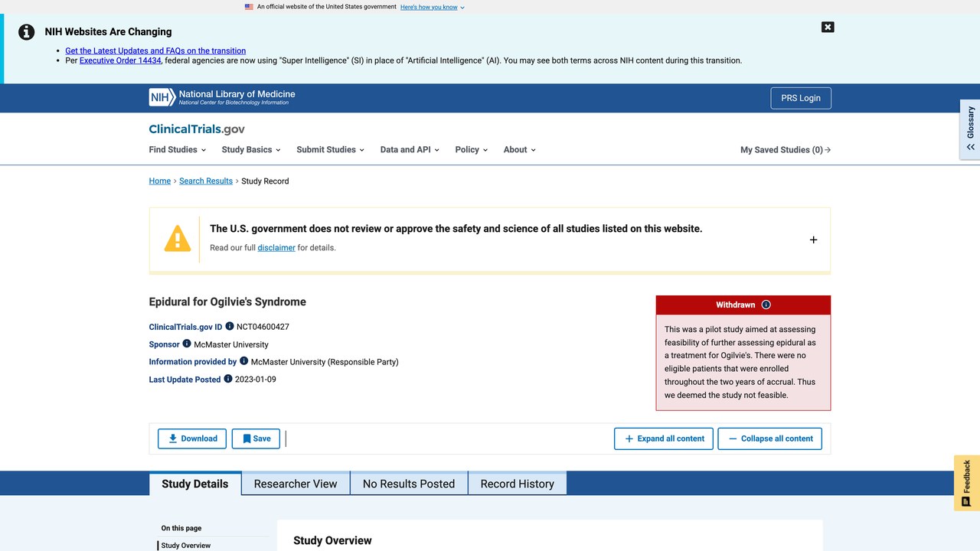980x551 pixels.
Task: Open the Submit Studies menu
Action: tap(331, 150)
